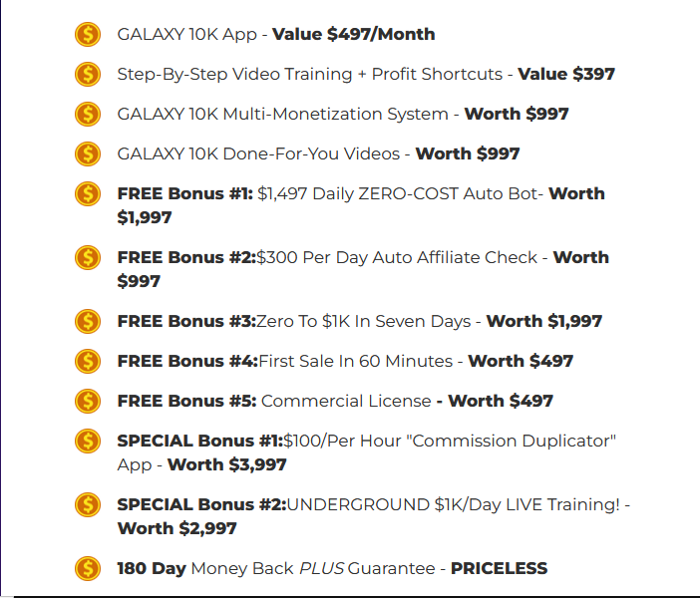
Task: Click the "Commercial License" text
Action: [x=346, y=401]
